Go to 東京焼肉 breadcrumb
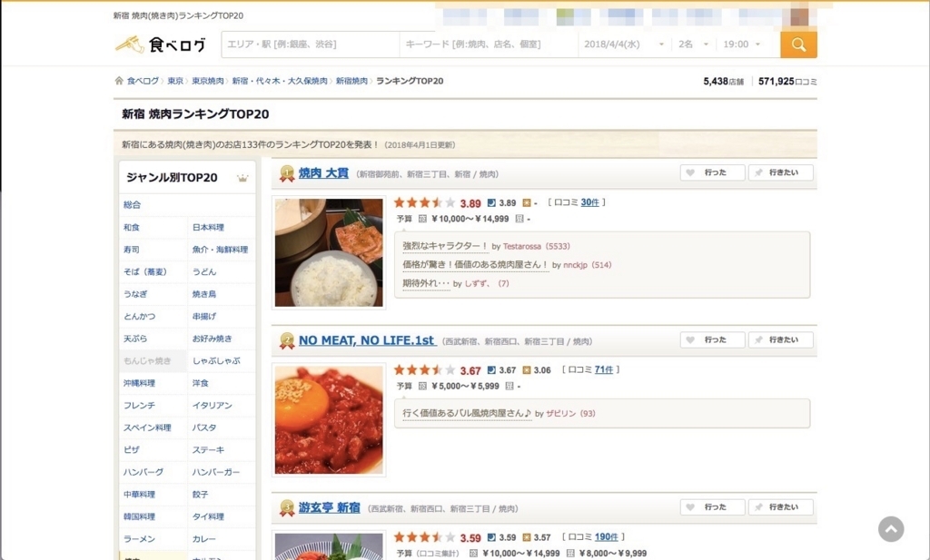Viewport: 930px width, 560px height. coord(208,81)
